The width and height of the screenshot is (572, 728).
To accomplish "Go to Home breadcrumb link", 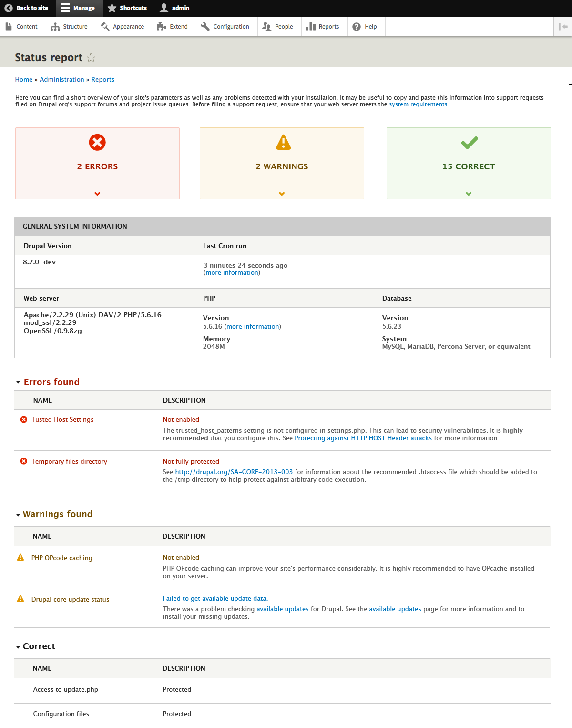I will 24,80.
